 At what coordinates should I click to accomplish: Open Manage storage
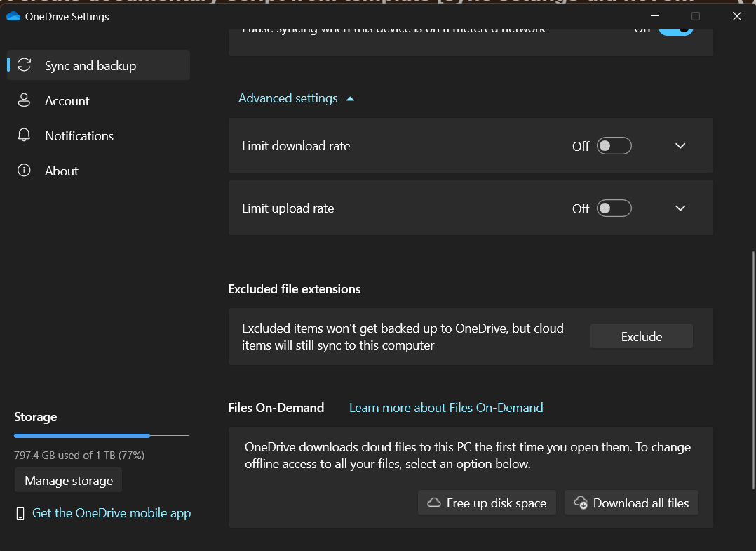click(69, 481)
